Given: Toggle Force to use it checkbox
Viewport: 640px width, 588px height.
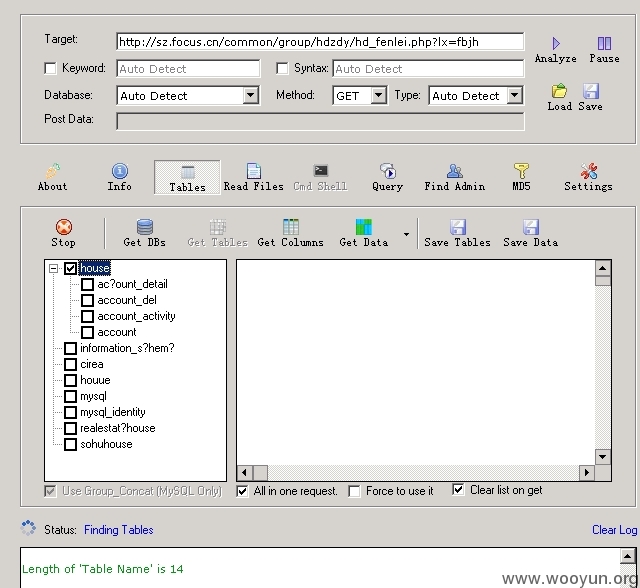Looking at the screenshot, I should pyautogui.click(x=354, y=491).
